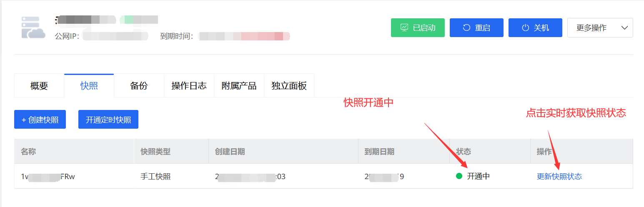Click the 更新快照状态 link
This screenshot has width=644, height=207.
[559, 177]
